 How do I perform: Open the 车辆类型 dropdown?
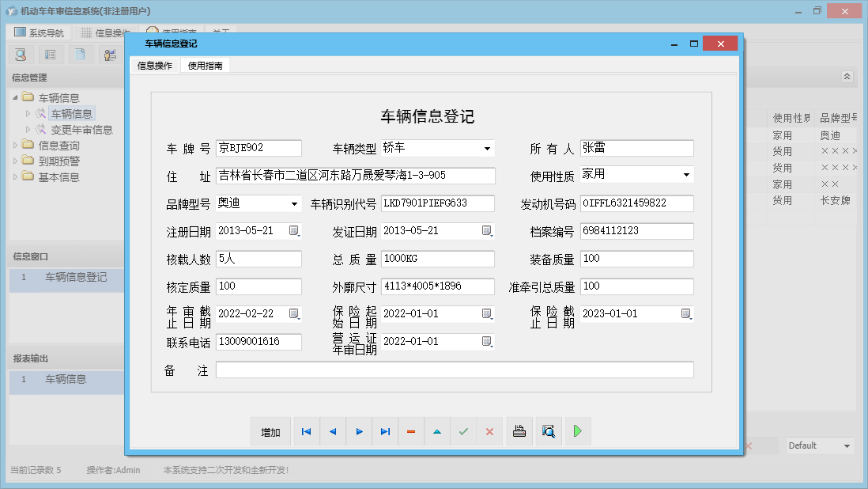click(486, 149)
